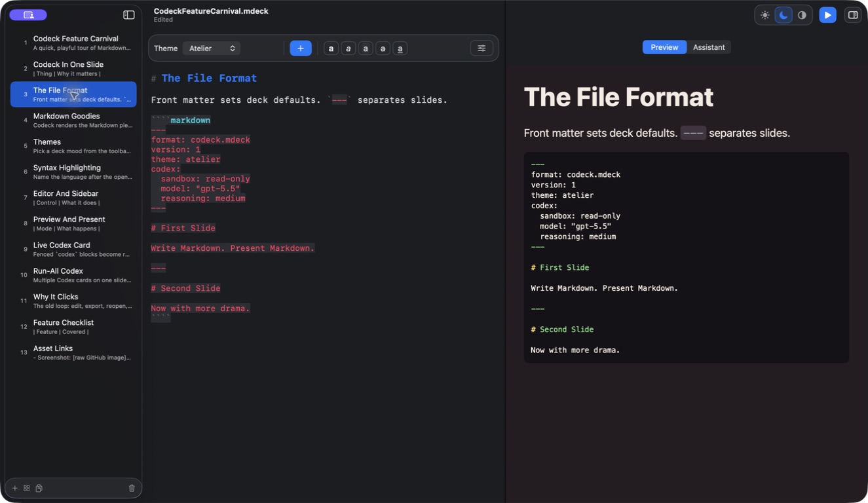The image size is (868, 503).
Task: Select slide 8 Preview And Present
Action: 73,223
